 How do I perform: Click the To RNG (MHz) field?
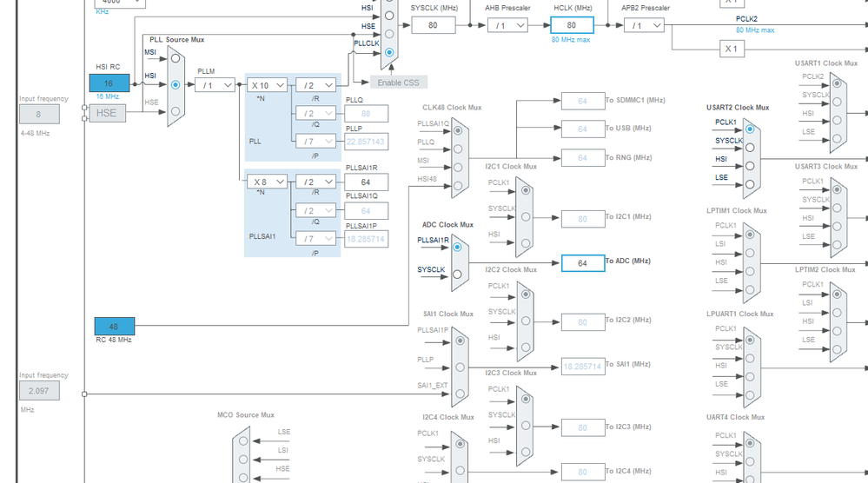[583, 158]
